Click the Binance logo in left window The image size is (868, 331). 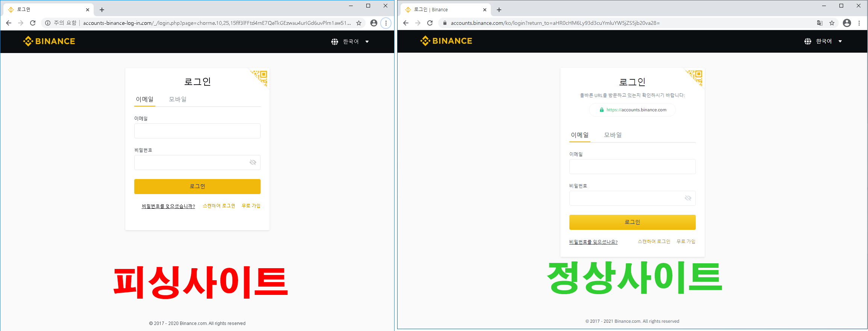[49, 41]
